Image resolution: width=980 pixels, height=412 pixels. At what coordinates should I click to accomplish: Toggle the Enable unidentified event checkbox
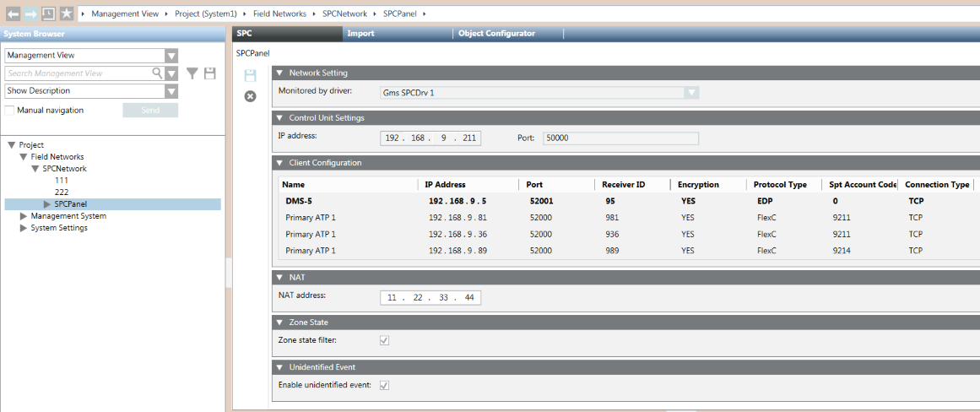pyautogui.click(x=385, y=385)
